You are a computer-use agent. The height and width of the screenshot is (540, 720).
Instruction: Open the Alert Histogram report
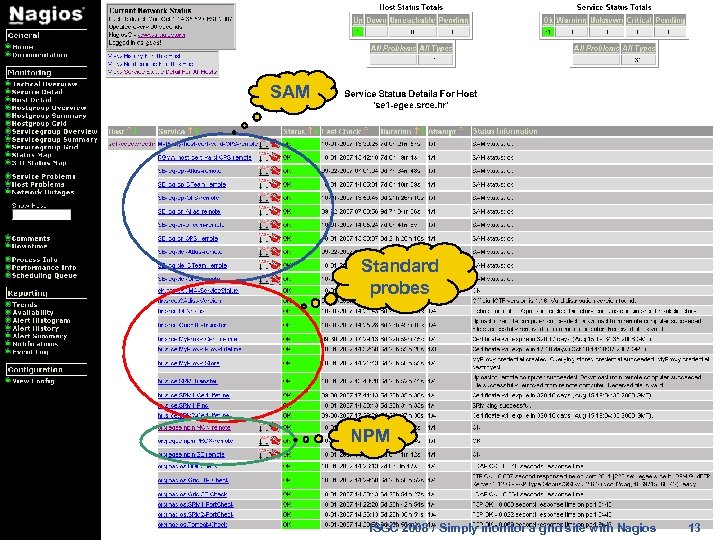click(x=41, y=321)
